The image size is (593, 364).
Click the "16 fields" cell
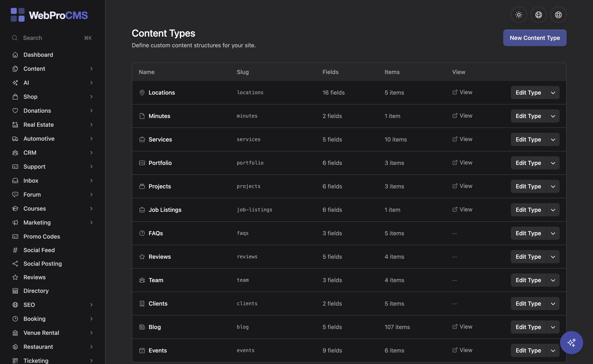pos(334,93)
